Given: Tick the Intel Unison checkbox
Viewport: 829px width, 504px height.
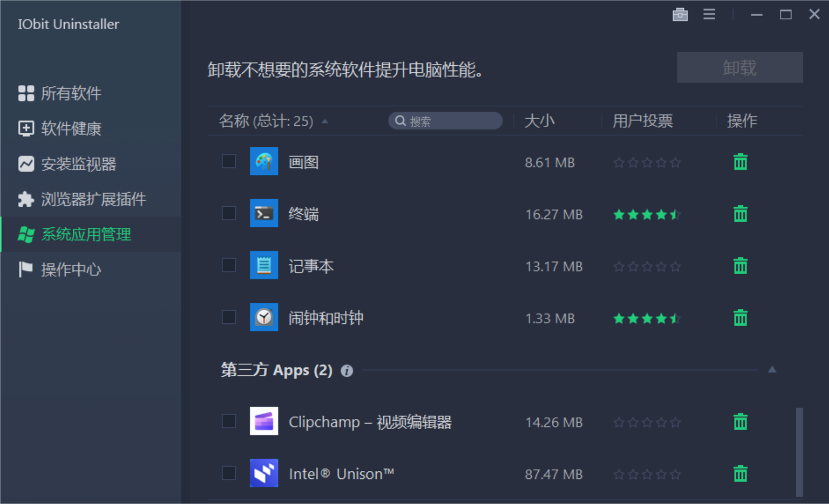Looking at the screenshot, I should [229, 473].
